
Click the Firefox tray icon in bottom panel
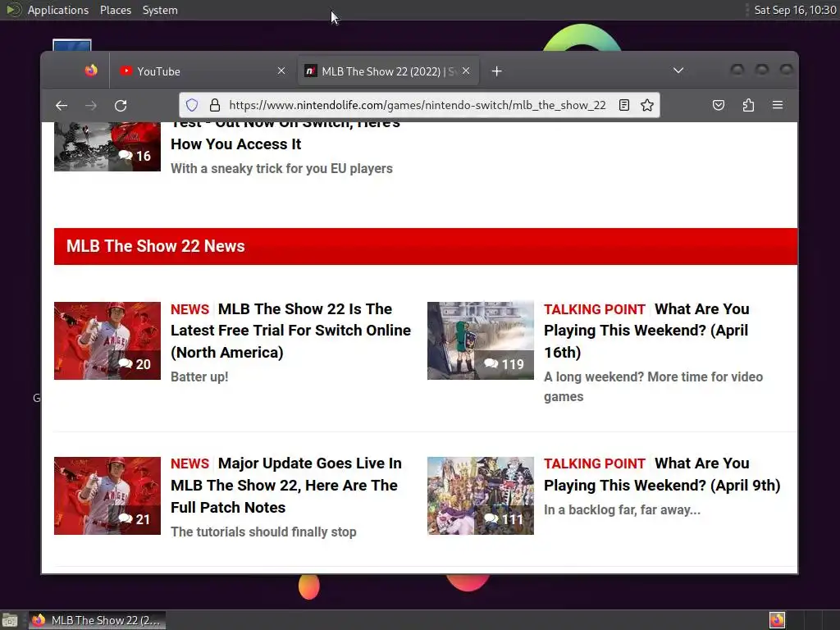pyautogui.click(x=778, y=620)
